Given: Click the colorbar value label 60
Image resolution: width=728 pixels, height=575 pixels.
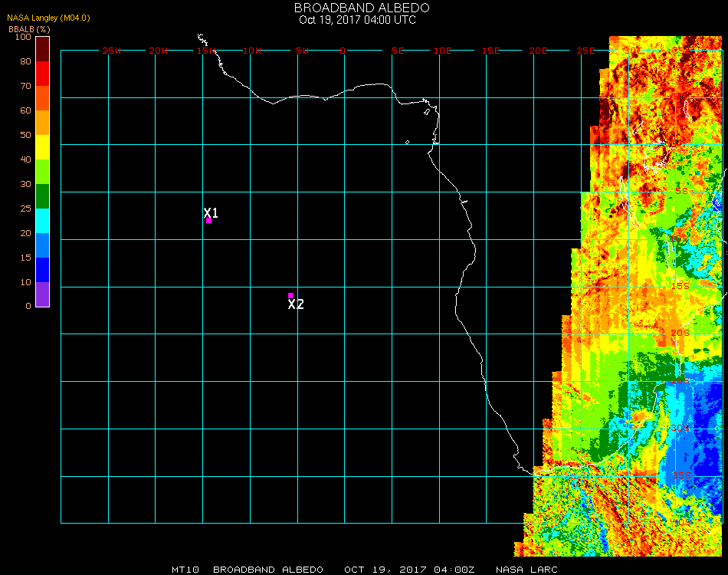Looking at the screenshot, I should [x=25, y=110].
